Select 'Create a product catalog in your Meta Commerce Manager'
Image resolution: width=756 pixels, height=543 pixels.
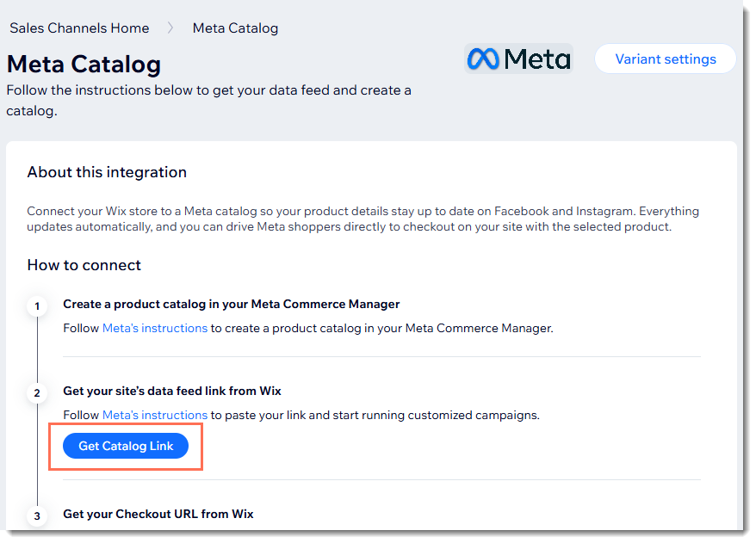232,304
